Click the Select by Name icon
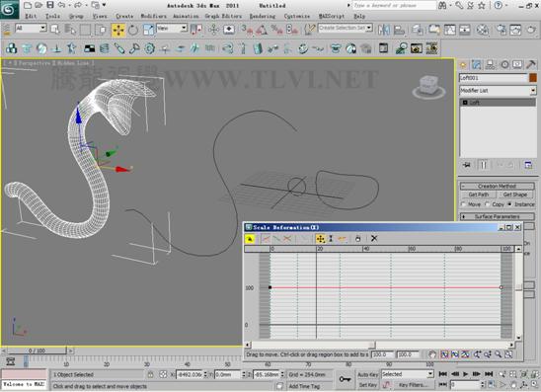 pos(70,30)
